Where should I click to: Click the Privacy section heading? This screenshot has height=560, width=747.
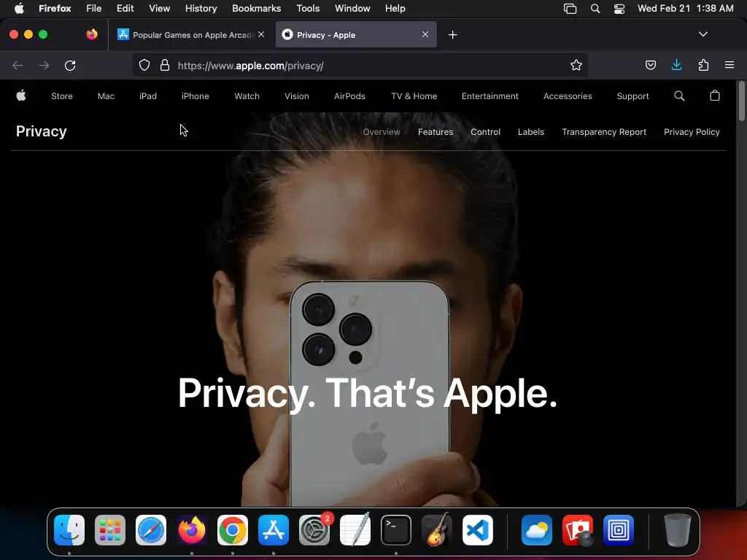tap(42, 131)
